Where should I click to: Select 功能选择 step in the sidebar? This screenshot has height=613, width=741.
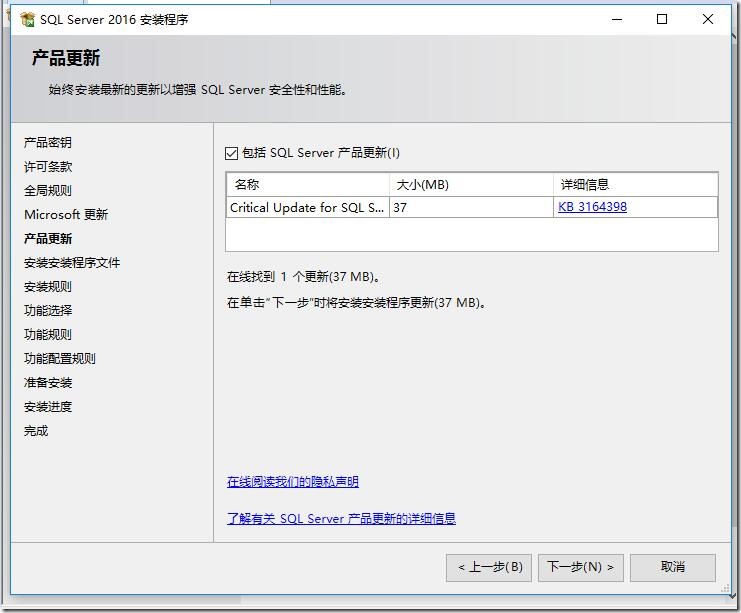tap(48, 311)
